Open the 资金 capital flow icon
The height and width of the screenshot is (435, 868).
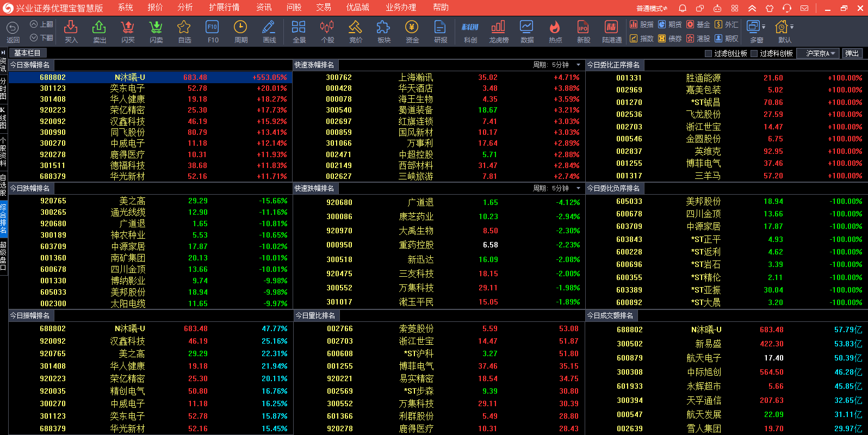coord(412,31)
